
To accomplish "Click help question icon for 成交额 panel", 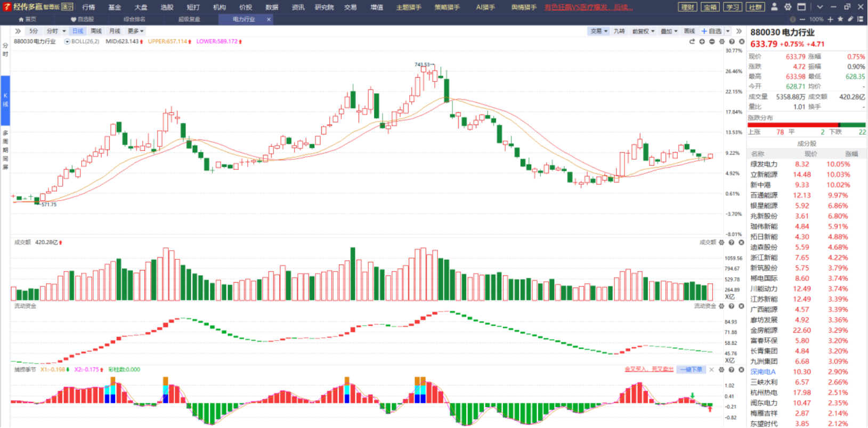I will coord(732,242).
